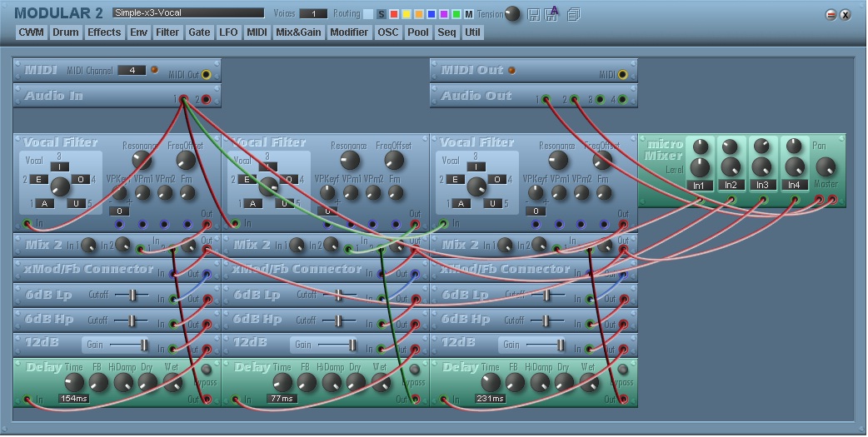Open the Pool module menu
Screen dimensions: 868x437
(x=418, y=32)
